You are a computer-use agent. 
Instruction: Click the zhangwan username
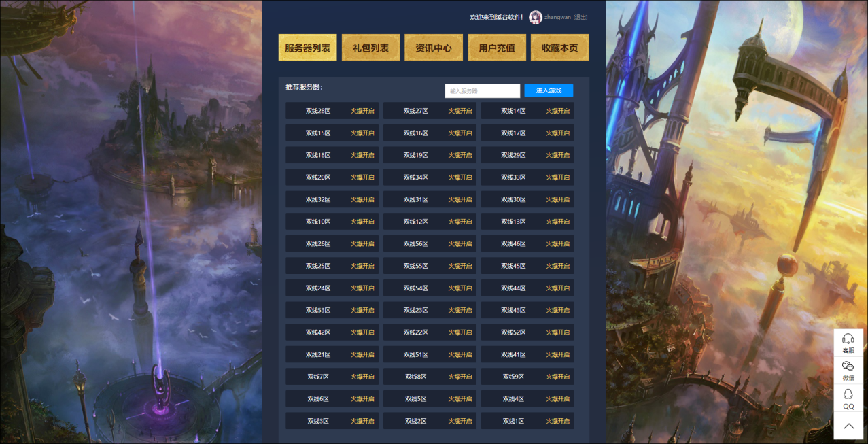click(x=558, y=17)
